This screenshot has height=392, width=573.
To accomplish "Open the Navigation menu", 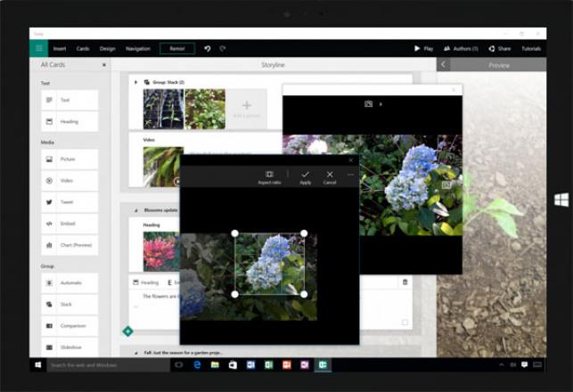I will 138,49.
